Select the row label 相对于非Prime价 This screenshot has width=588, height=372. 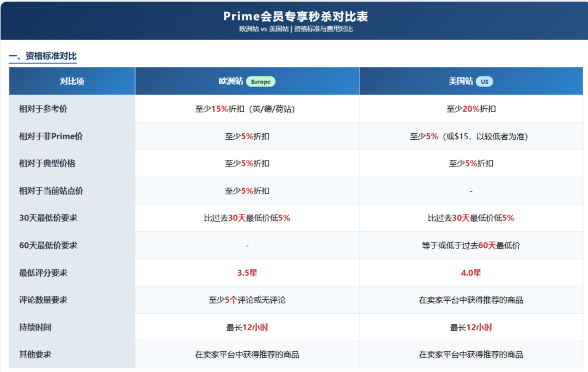coord(51,137)
